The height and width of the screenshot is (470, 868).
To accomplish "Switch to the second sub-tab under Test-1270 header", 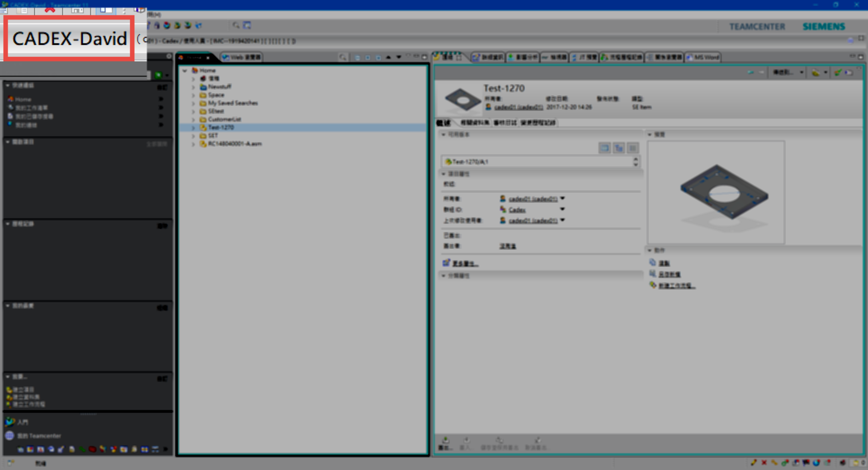I will 475,123.
